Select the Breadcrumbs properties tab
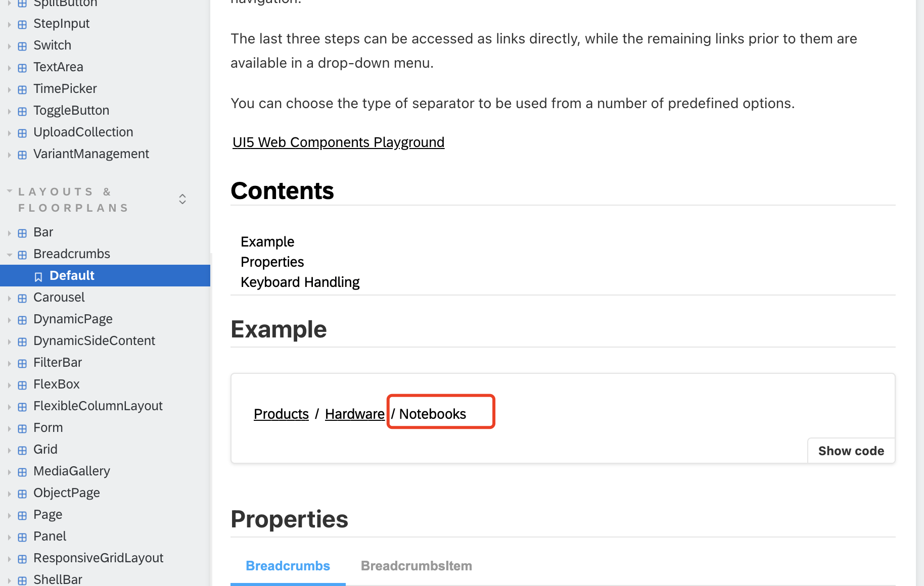 pyautogui.click(x=288, y=566)
